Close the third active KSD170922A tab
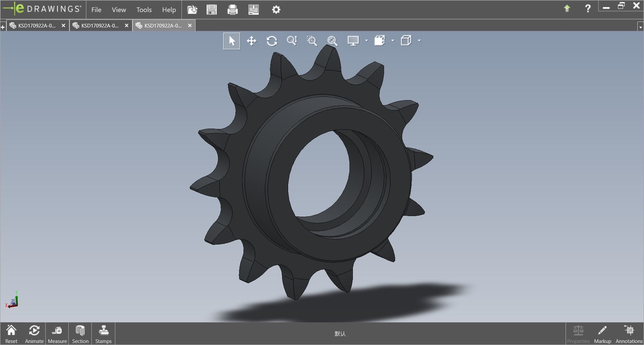Screen dimensions: 644x345 coord(190,25)
